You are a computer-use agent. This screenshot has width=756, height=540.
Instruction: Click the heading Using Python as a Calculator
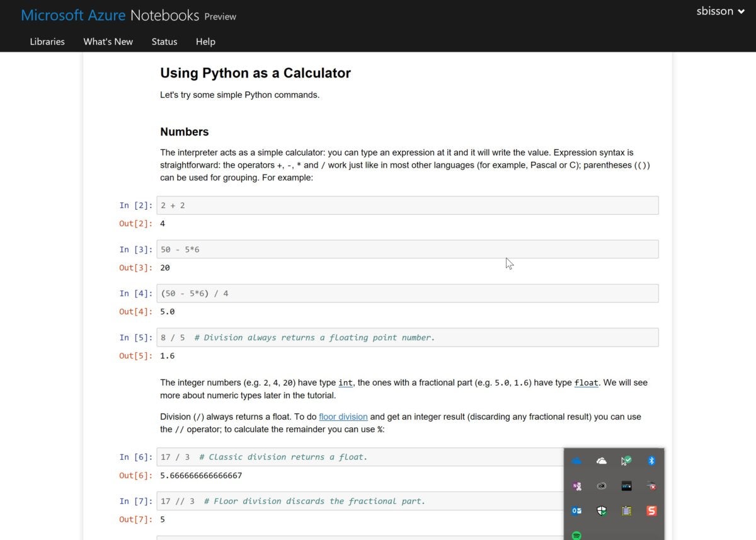point(255,73)
